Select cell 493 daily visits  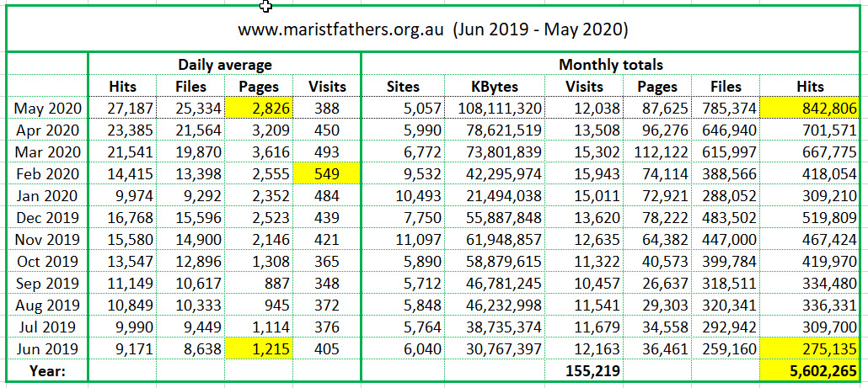327,152
